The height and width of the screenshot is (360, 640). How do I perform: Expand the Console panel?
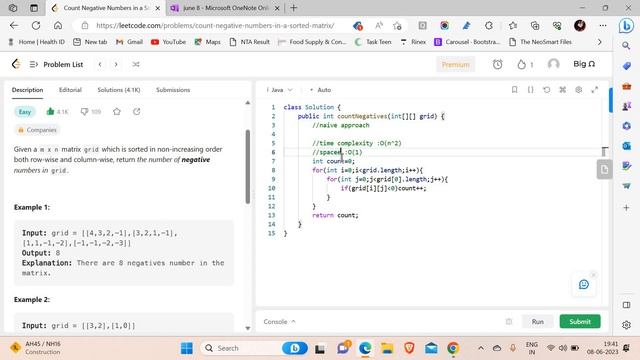click(x=280, y=322)
